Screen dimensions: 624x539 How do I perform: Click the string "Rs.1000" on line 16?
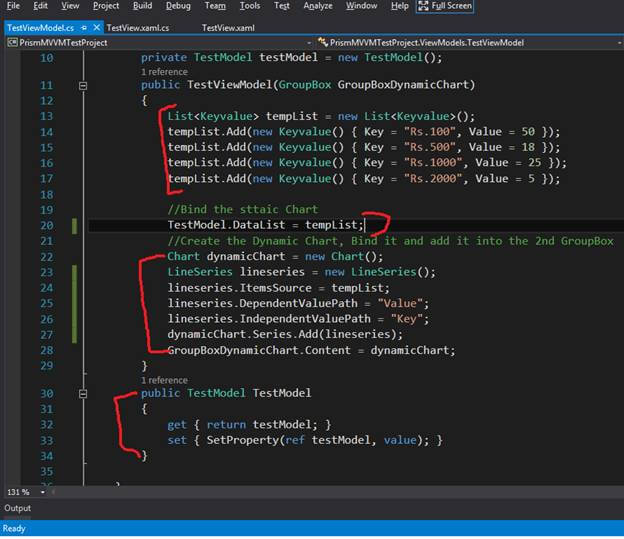(433, 163)
